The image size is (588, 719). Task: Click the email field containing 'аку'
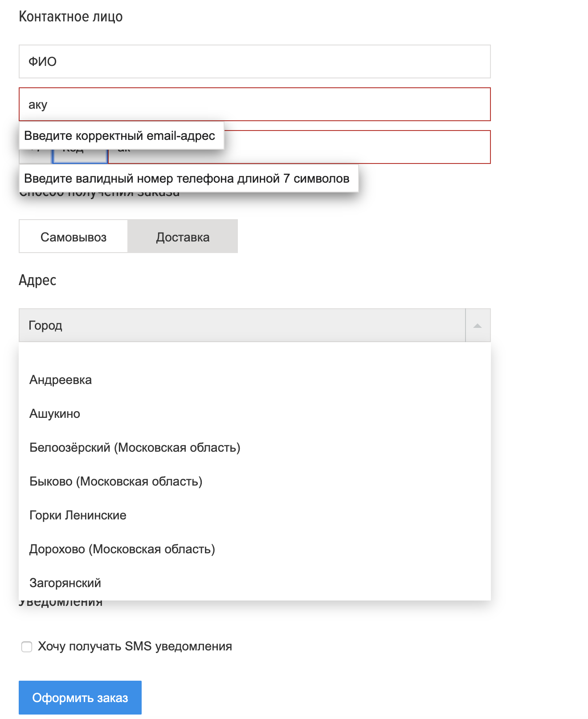254,104
